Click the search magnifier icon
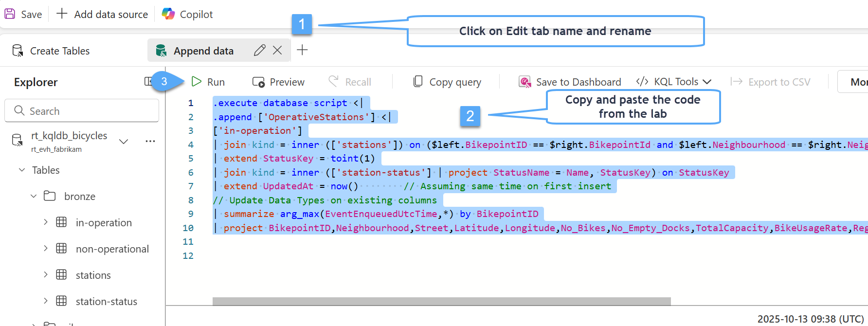Image resolution: width=868 pixels, height=326 pixels. (19, 110)
